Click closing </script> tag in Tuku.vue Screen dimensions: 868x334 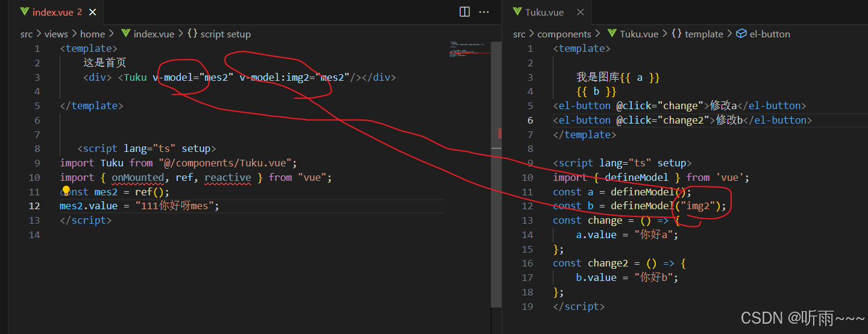pyautogui.click(x=579, y=306)
